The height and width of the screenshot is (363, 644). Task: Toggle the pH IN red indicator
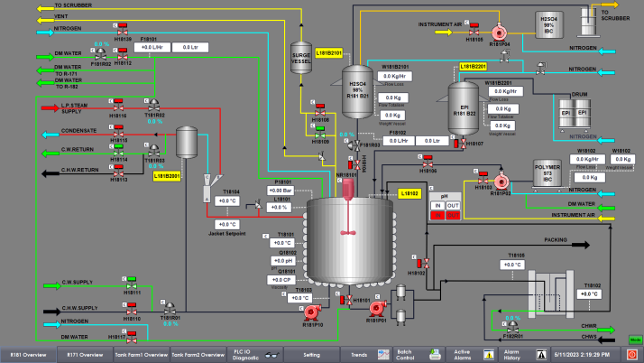pyautogui.click(x=438, y=216)
